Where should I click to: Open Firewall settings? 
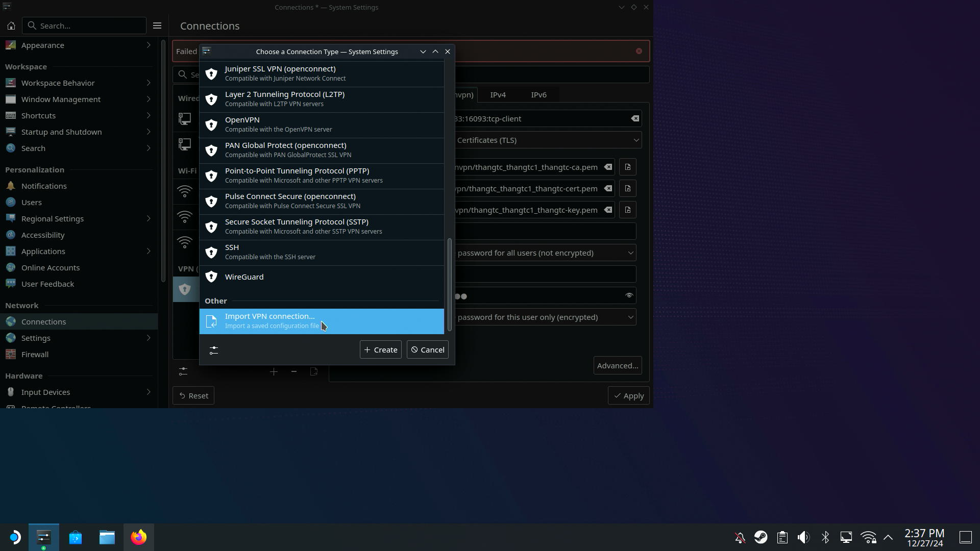coord(79,354)
